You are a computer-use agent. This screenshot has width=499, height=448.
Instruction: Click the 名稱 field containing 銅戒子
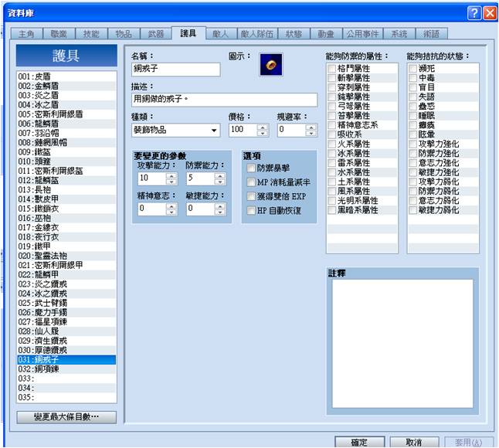click(175, 69)
